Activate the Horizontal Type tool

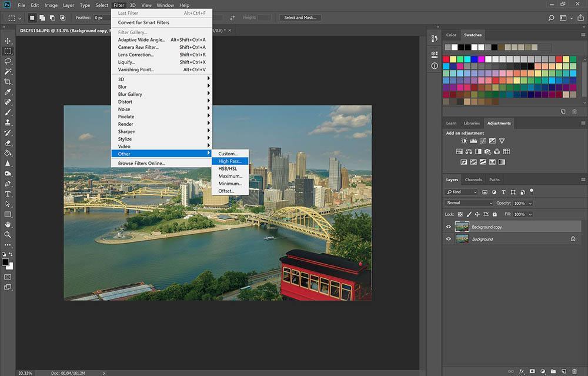click(8, 194)
